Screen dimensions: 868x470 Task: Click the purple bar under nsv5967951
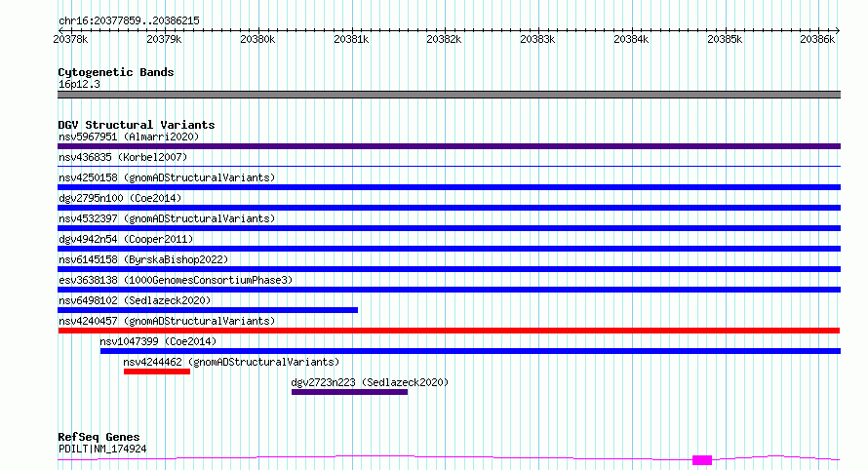(449, 146)
